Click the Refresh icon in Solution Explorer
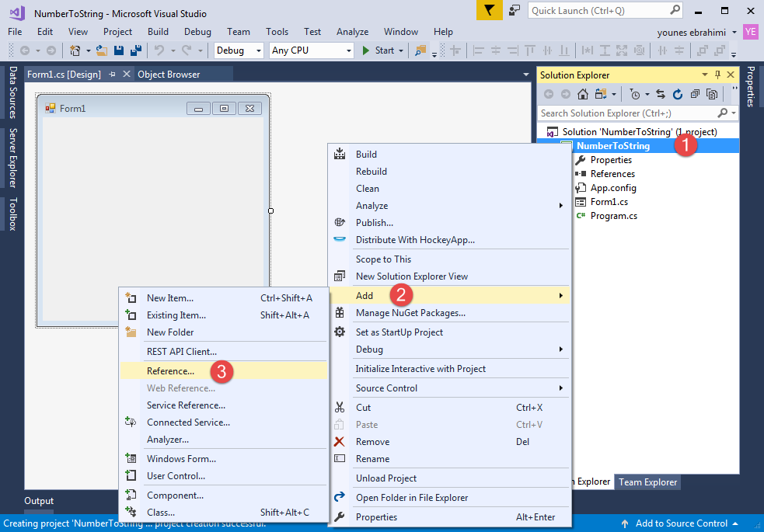 [x=678, y=94]
